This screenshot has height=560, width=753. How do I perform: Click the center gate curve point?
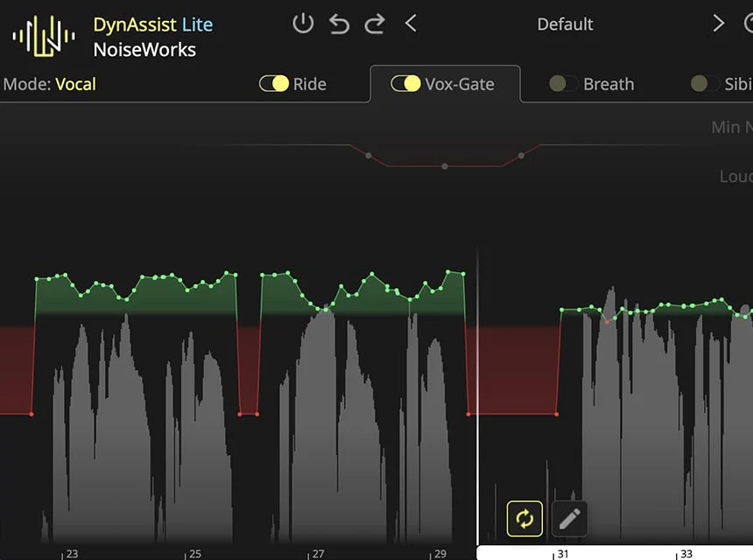point(445,165)
